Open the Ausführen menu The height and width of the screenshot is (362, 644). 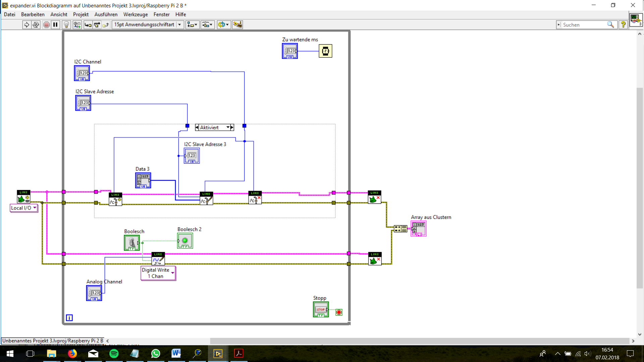point(106,14)
